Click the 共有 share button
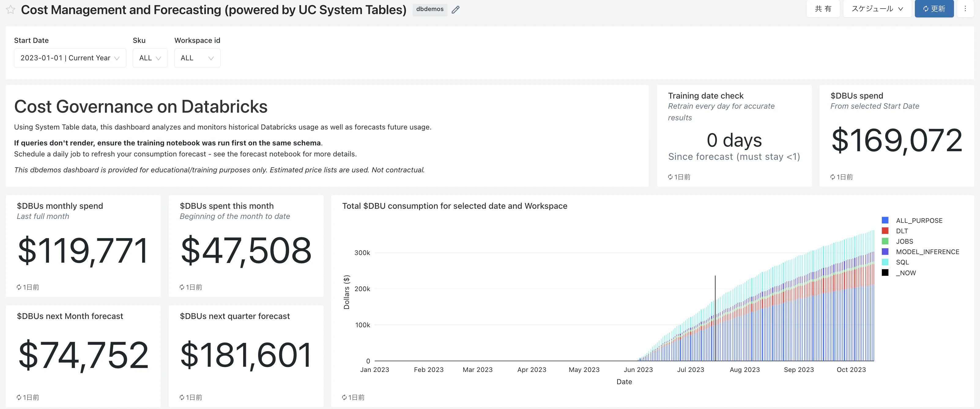Viewport: 980px width, 409px height. (823, 8)
